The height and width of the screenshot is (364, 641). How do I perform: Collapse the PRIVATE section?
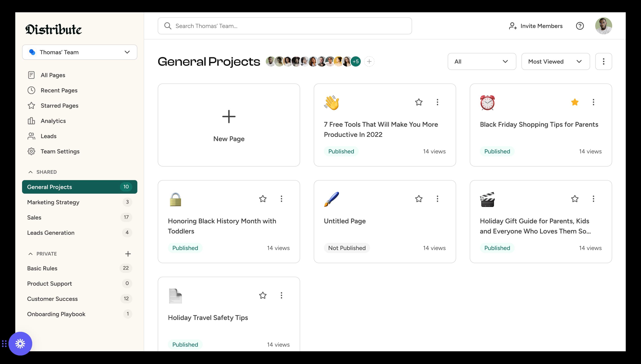point(31,254)
